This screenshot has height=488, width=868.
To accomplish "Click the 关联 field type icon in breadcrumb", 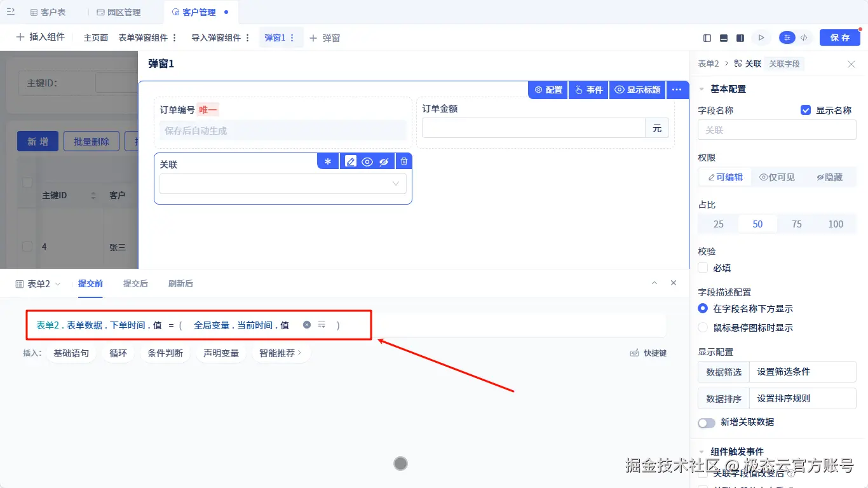I will click(x=738, y=64).
